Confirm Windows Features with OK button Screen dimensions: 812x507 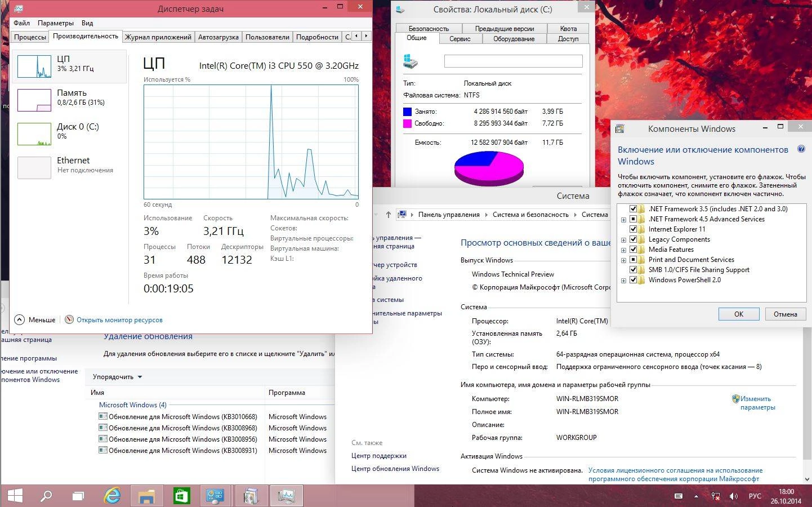[x=739, y=314]
